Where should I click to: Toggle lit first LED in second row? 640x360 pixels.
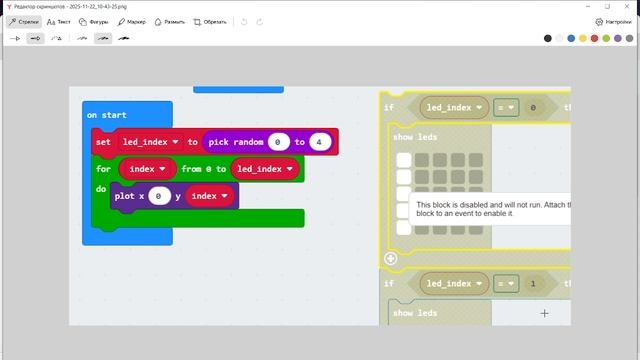coord(404,177)
